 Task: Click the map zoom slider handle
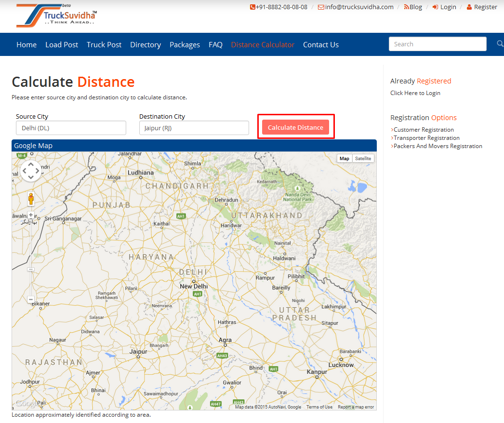(x=31, y=269)
